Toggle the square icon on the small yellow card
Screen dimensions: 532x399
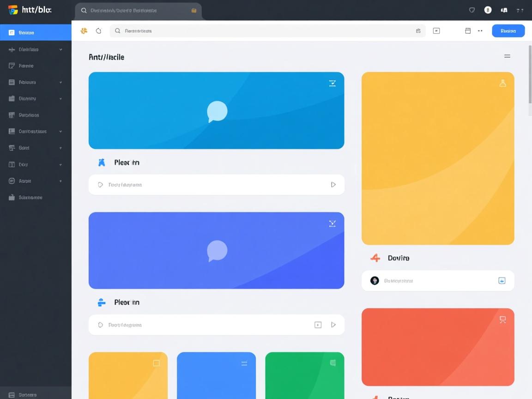(156, 363)
